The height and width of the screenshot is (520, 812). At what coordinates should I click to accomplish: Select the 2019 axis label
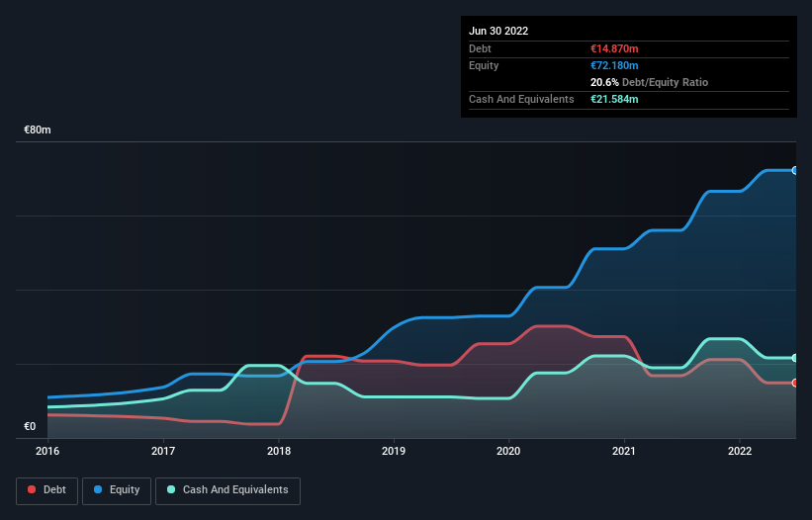click(394, 451)
